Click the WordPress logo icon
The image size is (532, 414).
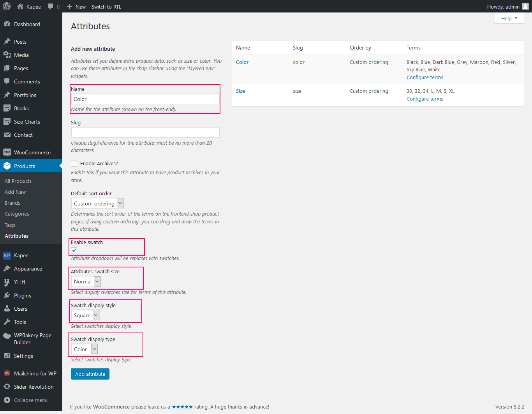click(x=7, y=6)
